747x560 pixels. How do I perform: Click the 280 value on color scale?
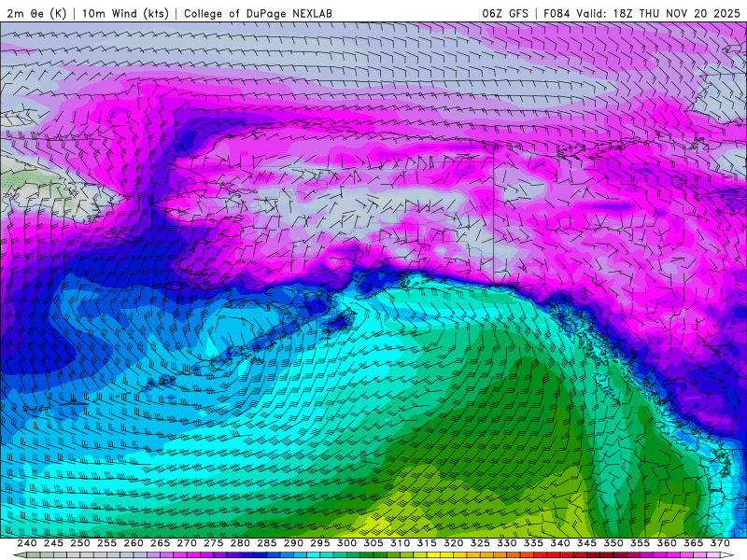[x=240, y=543]
